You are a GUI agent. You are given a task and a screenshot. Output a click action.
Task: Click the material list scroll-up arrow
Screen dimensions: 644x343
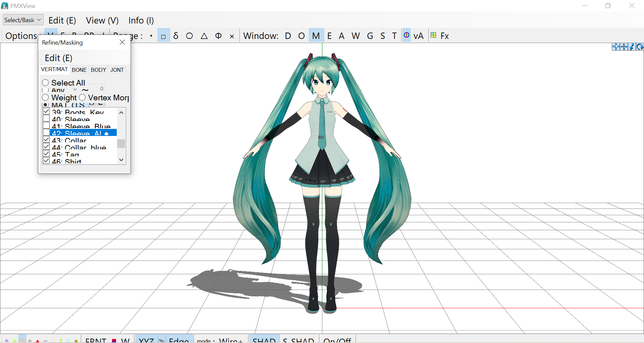[121, 112]
